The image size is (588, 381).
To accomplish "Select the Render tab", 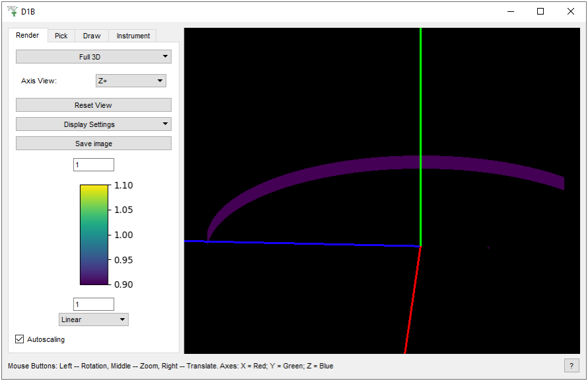I will click(28, 35).
